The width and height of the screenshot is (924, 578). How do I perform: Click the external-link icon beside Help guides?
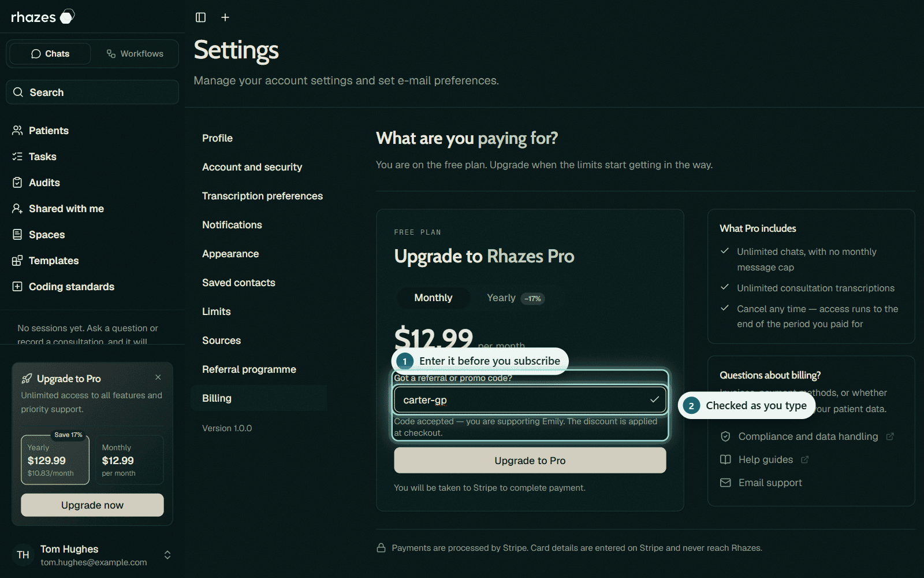805,460
